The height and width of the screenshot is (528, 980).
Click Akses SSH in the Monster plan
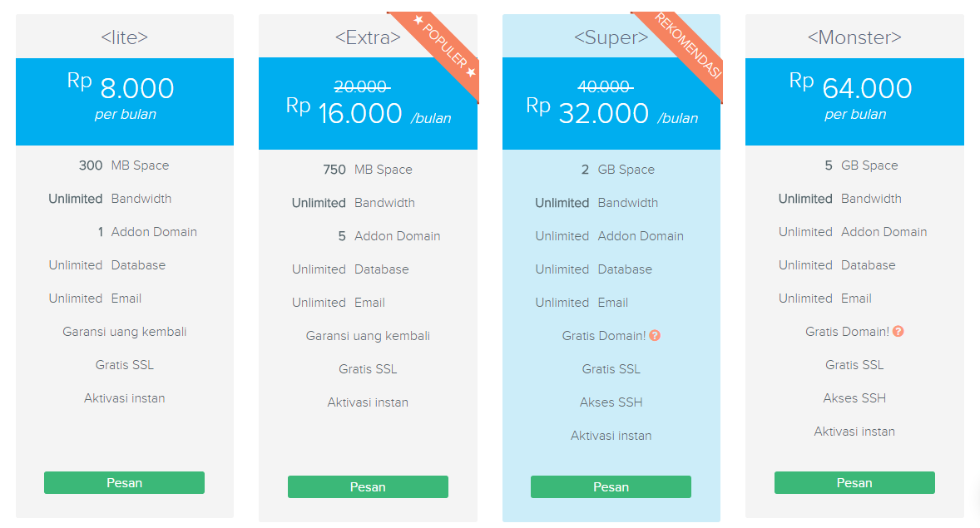854,398
